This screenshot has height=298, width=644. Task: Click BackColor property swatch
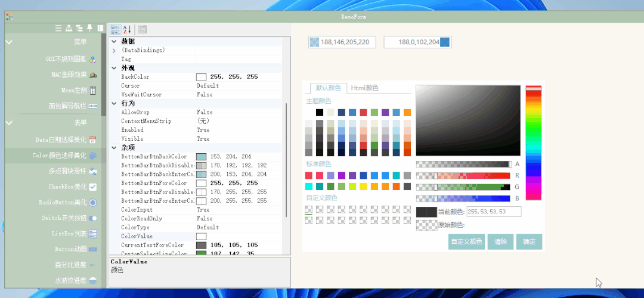point(202,77)
